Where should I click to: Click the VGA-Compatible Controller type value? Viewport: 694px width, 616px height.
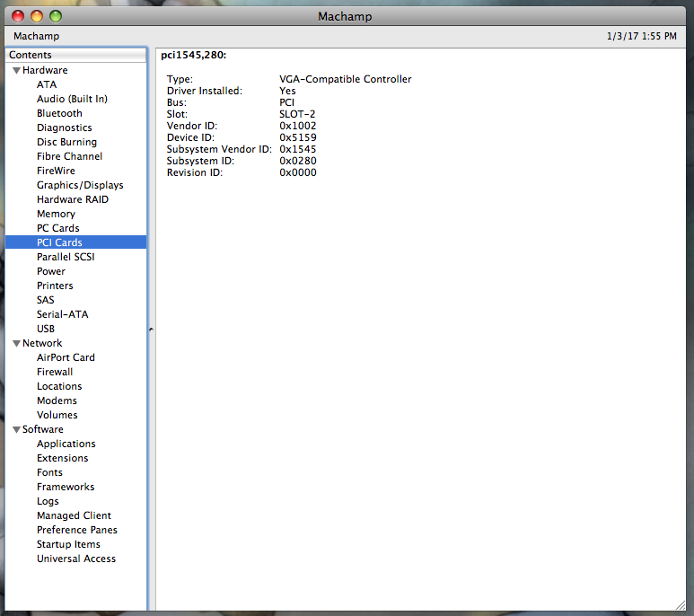(346, 79)
